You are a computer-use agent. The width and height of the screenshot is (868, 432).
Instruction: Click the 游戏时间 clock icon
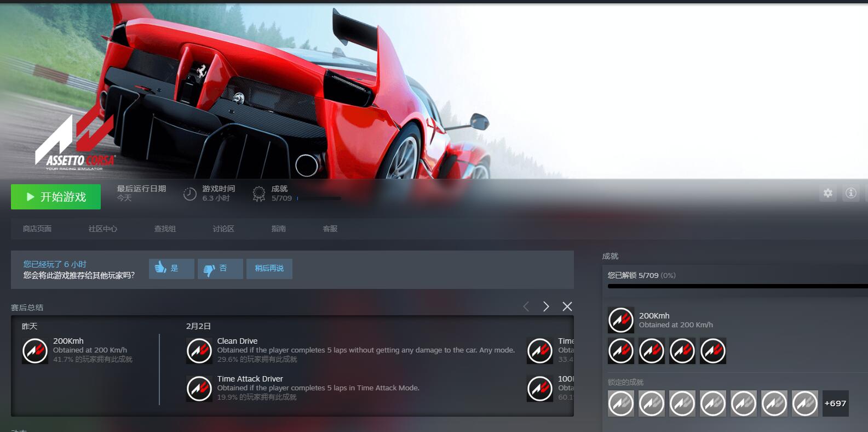click(190, 194)
